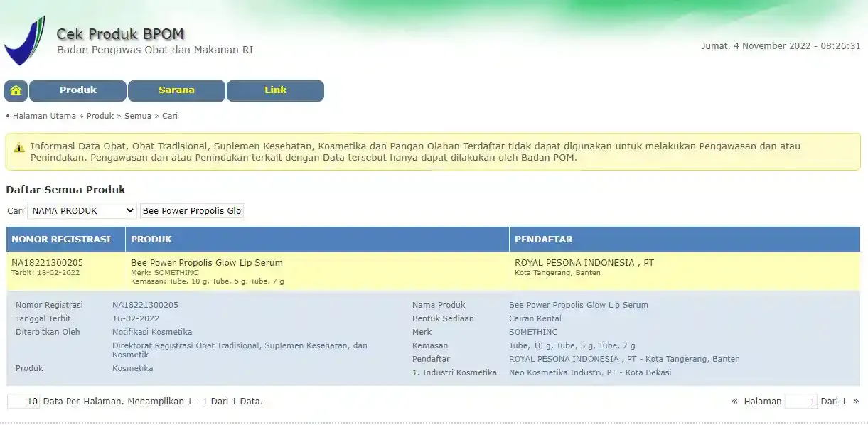This screenshot has width=868, height=425.
Task: Click the 'Cek Produk BPOM' site title
Action: [x=120, y=34]
